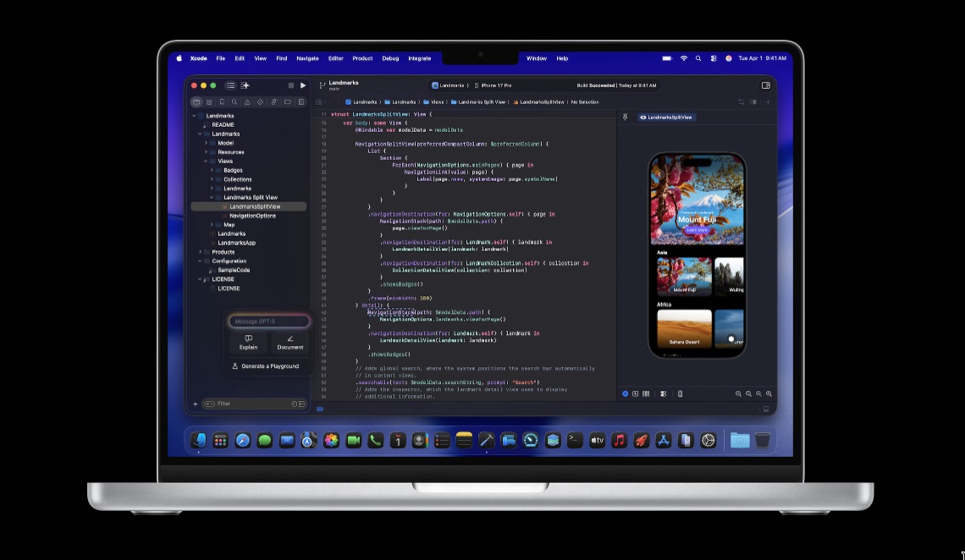Screen dimensions: 965x560
Task: Collapse the Views folder
Action: tap(206, 161)
